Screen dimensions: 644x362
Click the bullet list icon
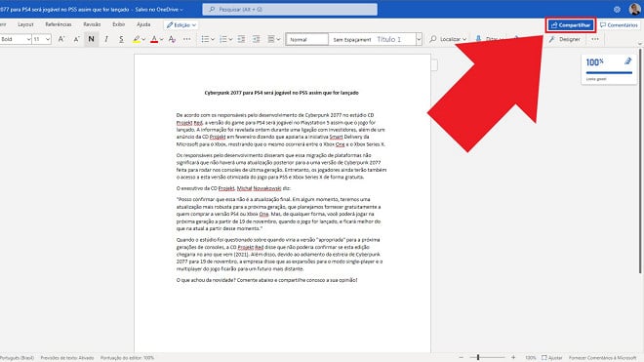click(205, 39)
